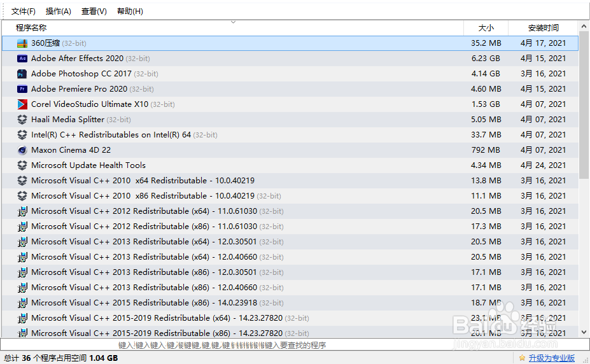Click Visual C++ 2015-2019 (x64) 14.23.27820 icon
The height and width of the screenshot is (364, 590).
pyautogui.click(x=22, y=318)
